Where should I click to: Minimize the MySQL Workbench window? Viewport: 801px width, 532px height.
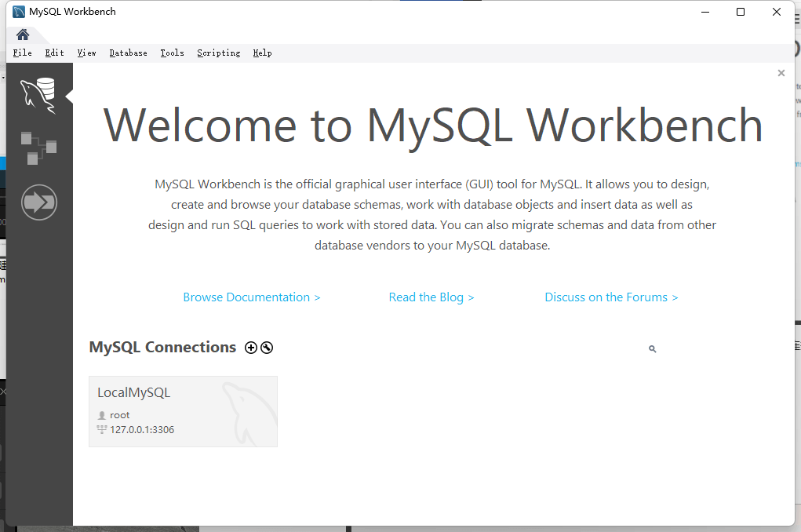pos(705,12)
